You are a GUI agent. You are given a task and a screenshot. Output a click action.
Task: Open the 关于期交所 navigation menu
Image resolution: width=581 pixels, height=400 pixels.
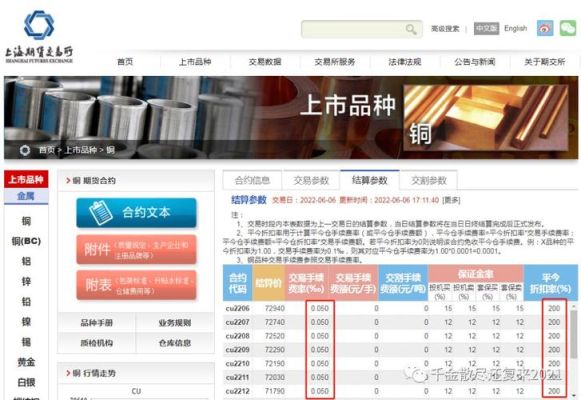pyautogui.click(x=545, y=62)
